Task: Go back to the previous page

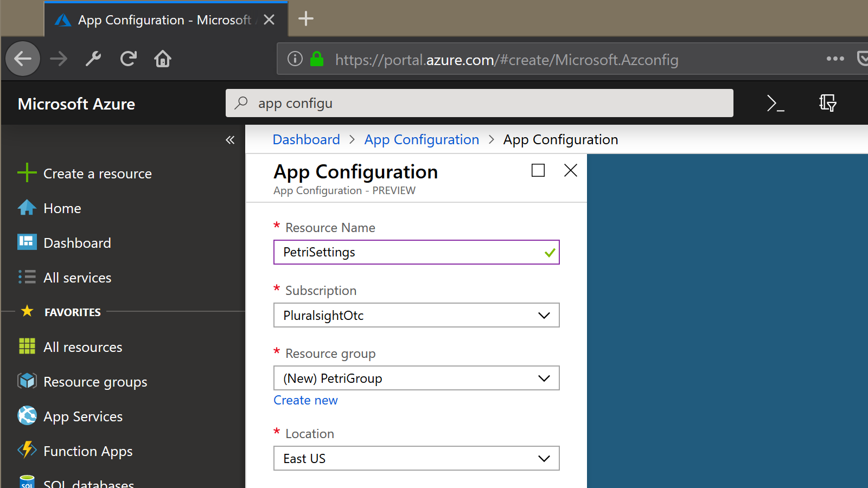Action: pos(23,59)
